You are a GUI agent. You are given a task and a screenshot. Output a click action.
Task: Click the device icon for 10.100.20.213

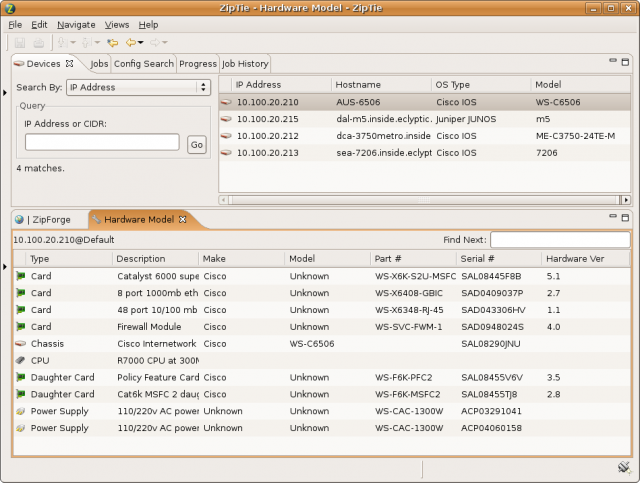click(x=226, y=153)
